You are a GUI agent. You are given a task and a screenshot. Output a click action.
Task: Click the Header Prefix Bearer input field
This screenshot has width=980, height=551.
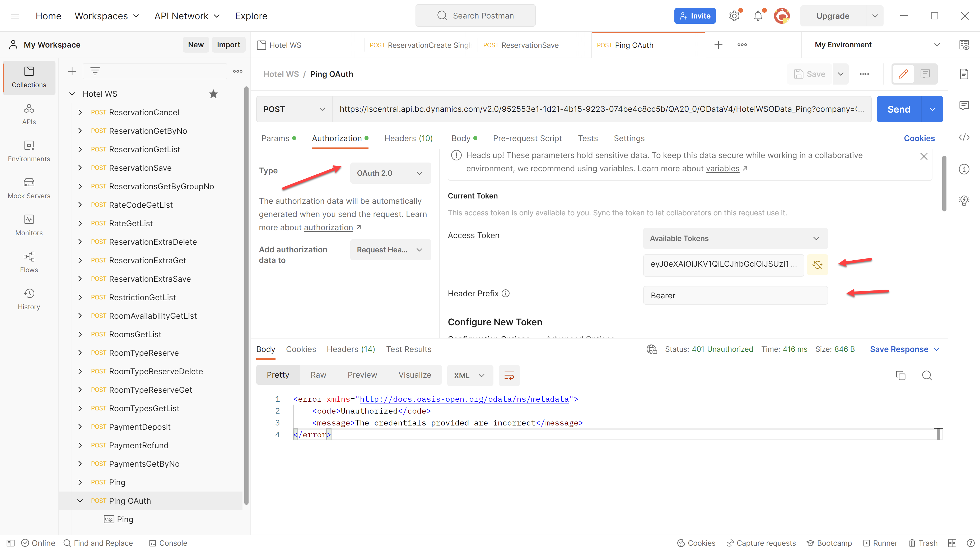[x=735, y=296]
